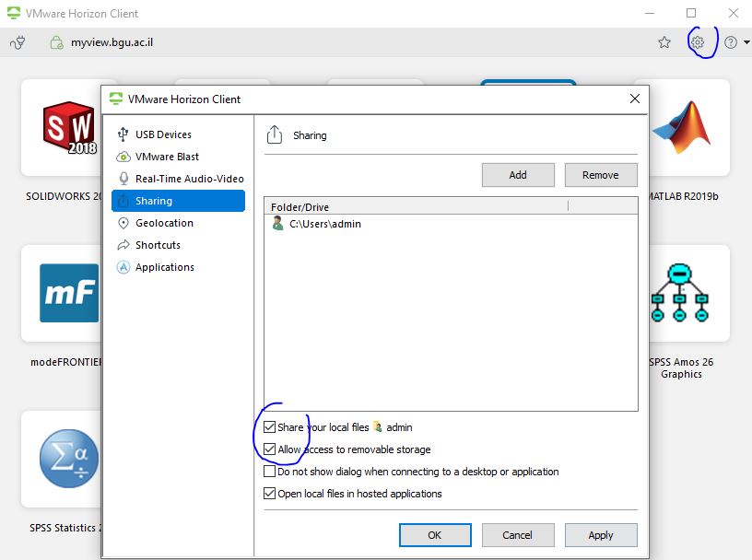Click the Geolocation pin icon
This screenshot has height=560, width=752.
(x=123, y=223)
